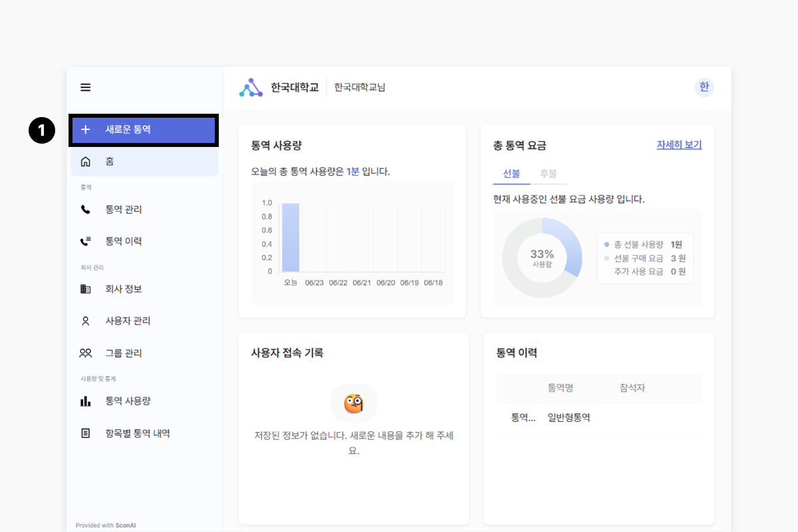Click the 한국대학교님 user name text
Image resolution: width=798 pixels, height=532 pixels.
(x=360, y=87)
